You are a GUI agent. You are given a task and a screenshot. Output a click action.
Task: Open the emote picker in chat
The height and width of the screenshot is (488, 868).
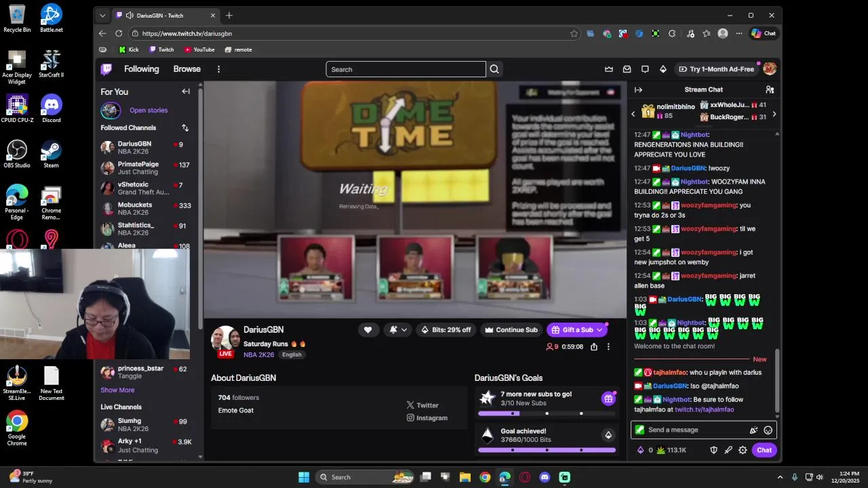point(768,430)
